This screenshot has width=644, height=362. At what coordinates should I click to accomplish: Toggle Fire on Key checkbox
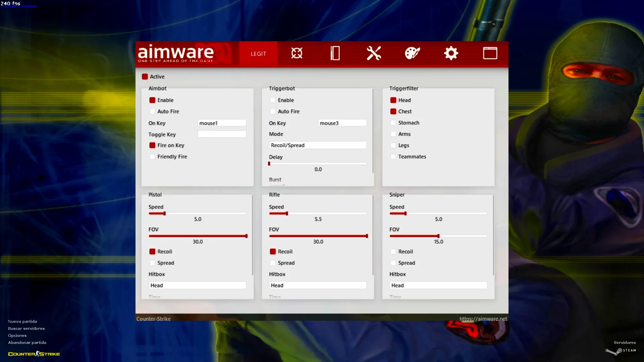pyautogui.click(x=152, y=145)
